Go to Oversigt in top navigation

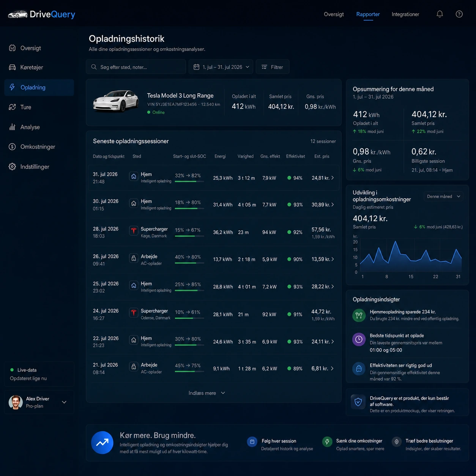click(x=334, y=14)
